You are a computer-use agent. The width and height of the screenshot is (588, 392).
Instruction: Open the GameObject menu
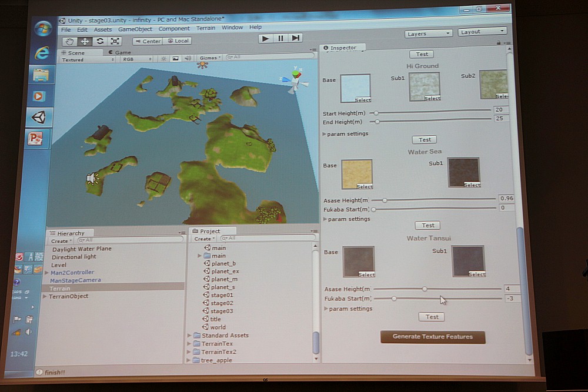[x=135, y=29]
